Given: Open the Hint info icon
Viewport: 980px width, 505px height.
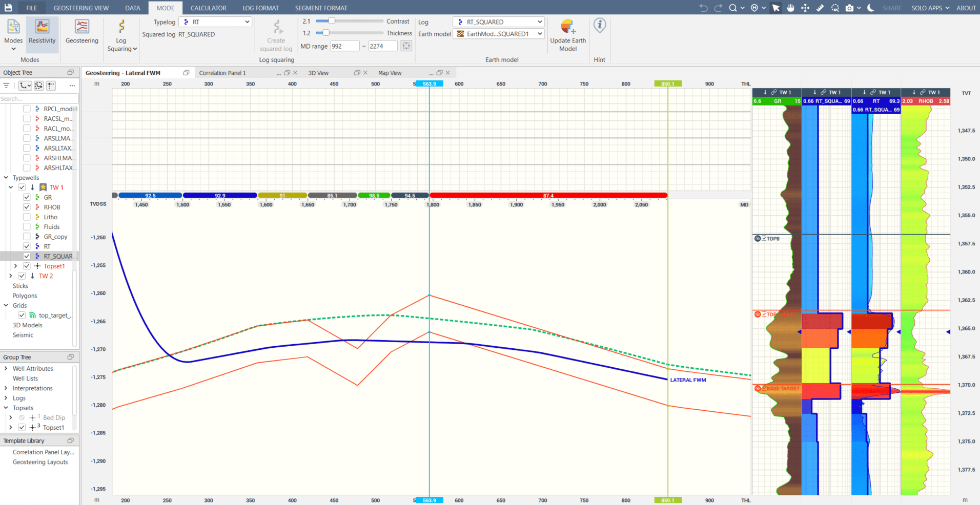Looking at the screenshot, I should pyautogui.click(x=600, y=26).
